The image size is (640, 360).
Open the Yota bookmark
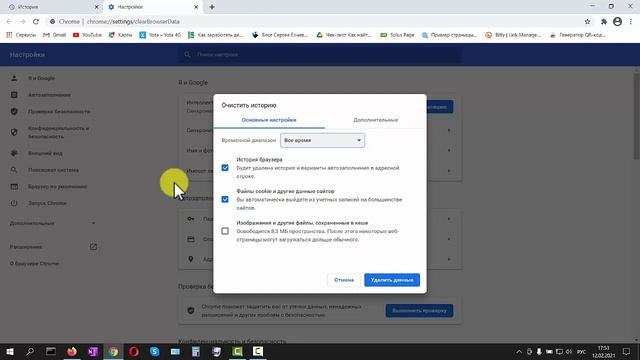point(160,35)
